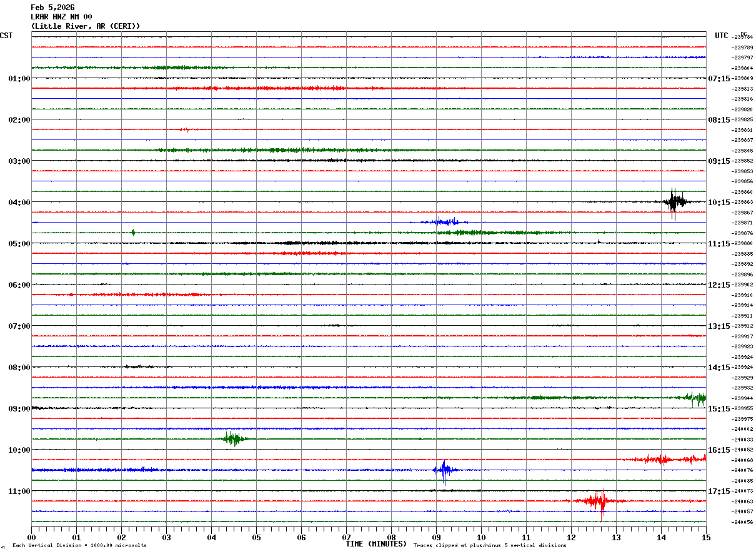Select the 10:00 CST time label
Screen dimensions: 756x554
pos(19,450)
